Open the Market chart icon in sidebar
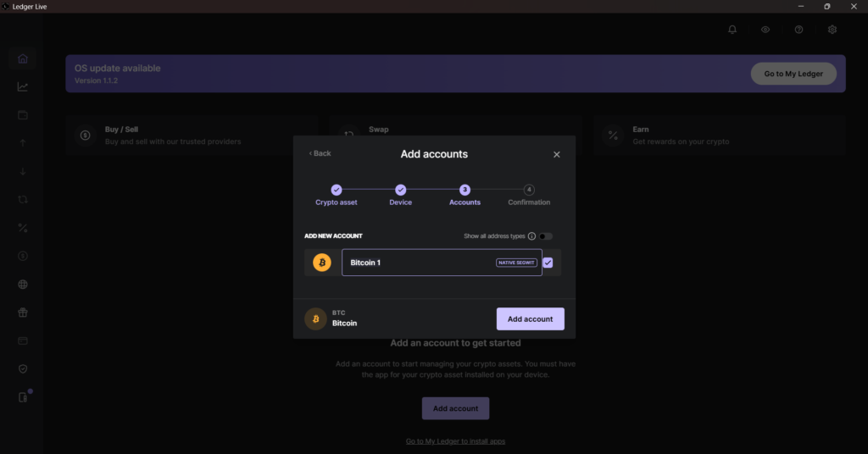Screen dimensions: 868x454 pyautogui.click(x=23, y=86)
